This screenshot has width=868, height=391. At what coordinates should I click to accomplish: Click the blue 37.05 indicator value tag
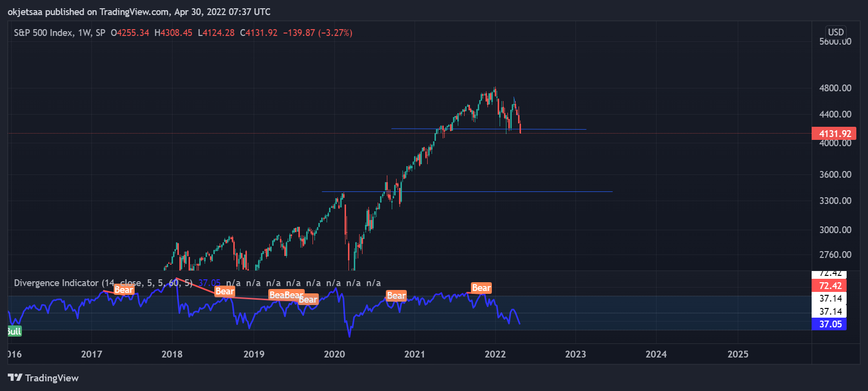pos(830,324)
